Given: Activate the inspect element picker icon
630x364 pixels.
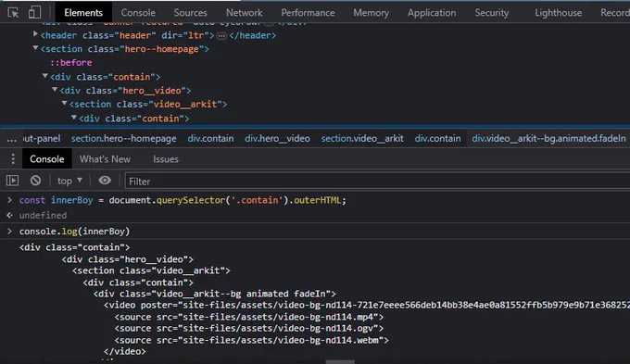Looking at the screenshot, I should [13, 12].
